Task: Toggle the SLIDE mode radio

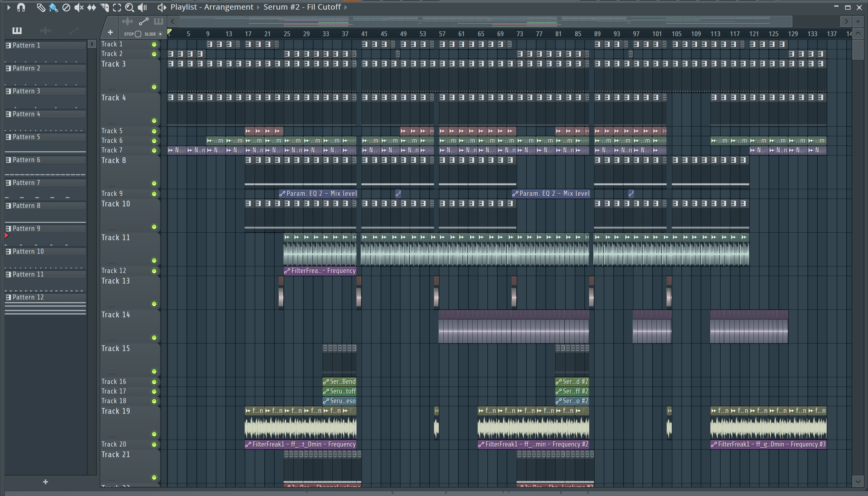Action: tap(160, 34)
